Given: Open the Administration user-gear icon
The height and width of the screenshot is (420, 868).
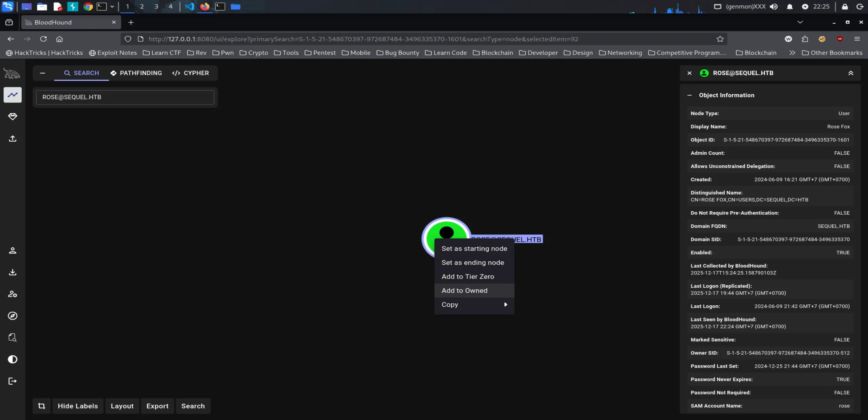Looking at the screenshot, I should click(x=13, y=294).
